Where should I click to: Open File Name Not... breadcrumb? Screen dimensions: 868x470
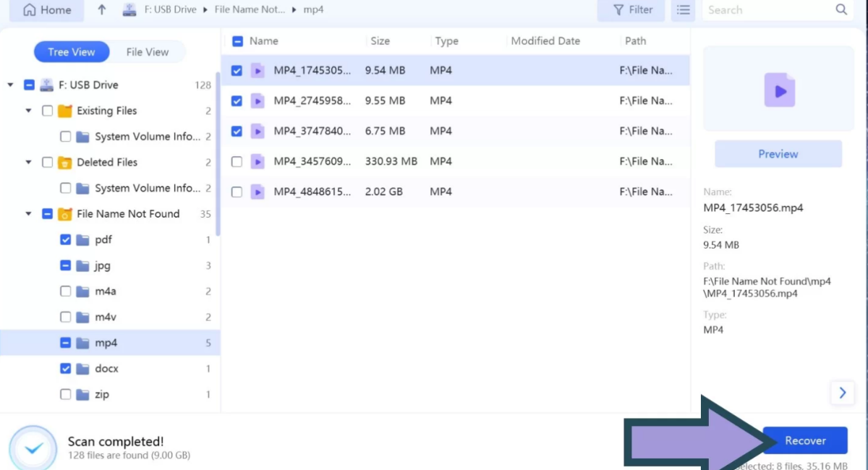248,10
